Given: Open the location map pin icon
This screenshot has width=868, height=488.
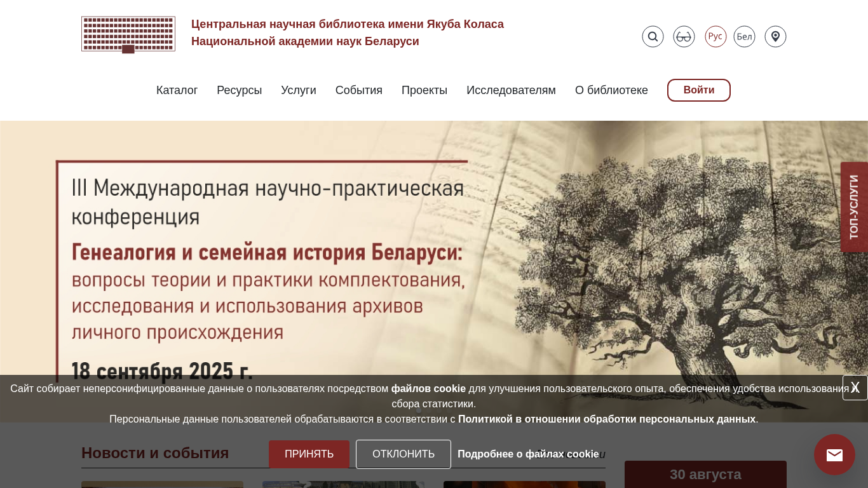Looking at the screenshot, I should point(775,36).
